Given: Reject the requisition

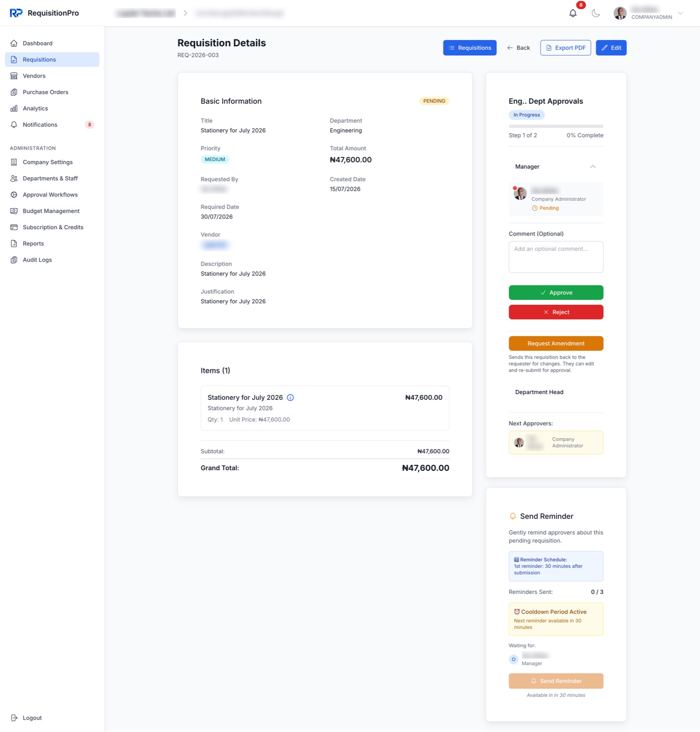Looking at the screenshot, I should pos(556,312).
